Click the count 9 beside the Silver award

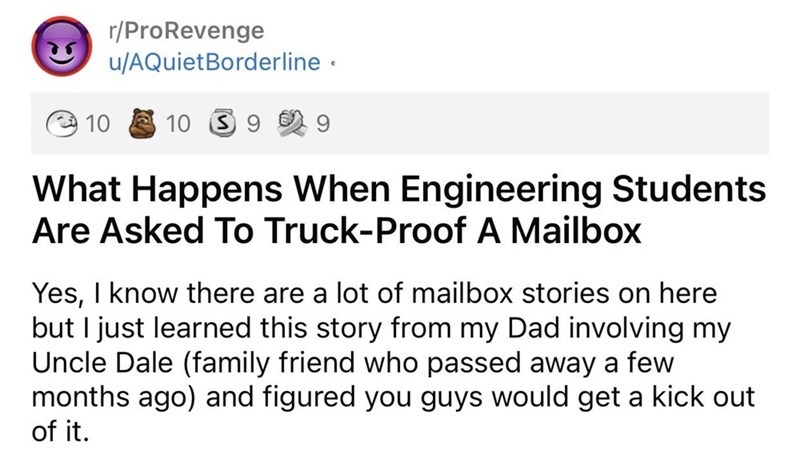pyautogui.click(x=253, y=124)
